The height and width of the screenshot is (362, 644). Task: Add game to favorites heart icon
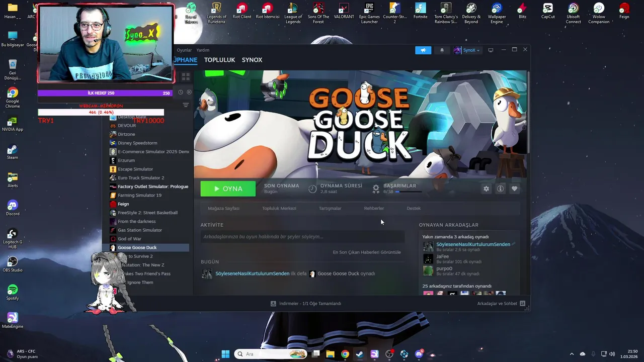514,189
